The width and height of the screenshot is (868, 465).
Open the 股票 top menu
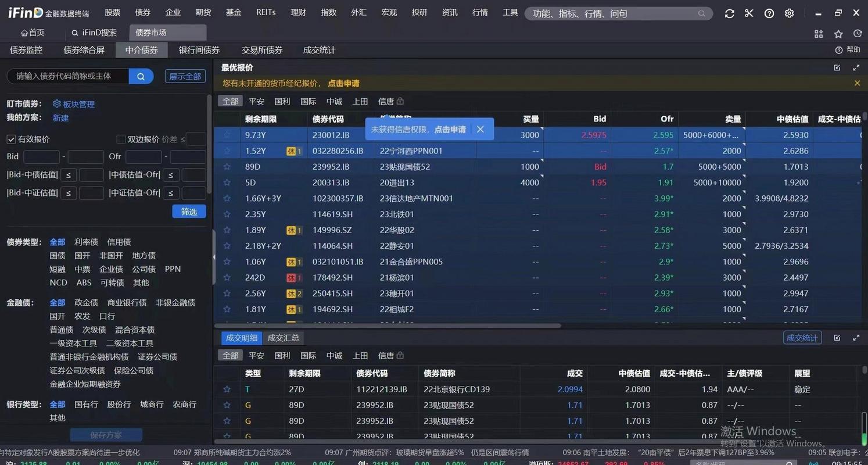click(113, 12)
